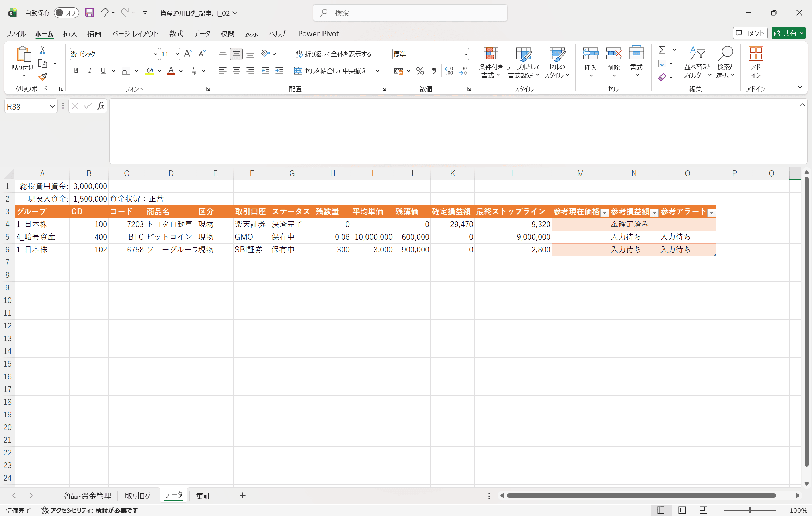Expand the number format dropdown 標準
Image resolution: width=812 pixels, height=516 pixels.
[466, 54]
